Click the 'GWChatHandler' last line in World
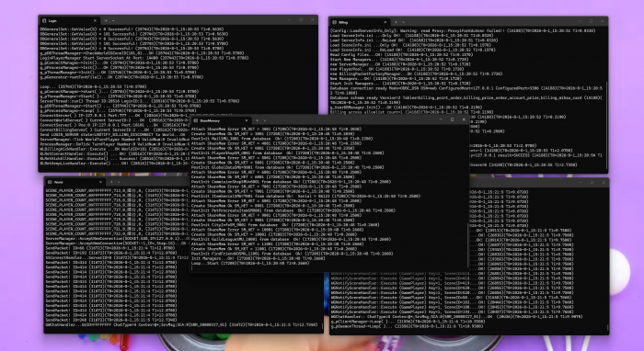The height and width of the screenshot is (351, 644). [x=181, y=324]
